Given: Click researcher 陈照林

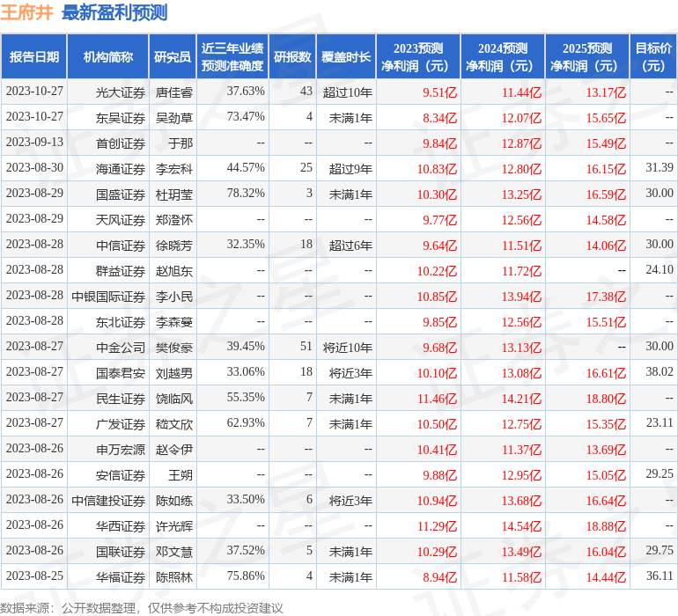Looking at the screenshot, I should coord(173,577).
